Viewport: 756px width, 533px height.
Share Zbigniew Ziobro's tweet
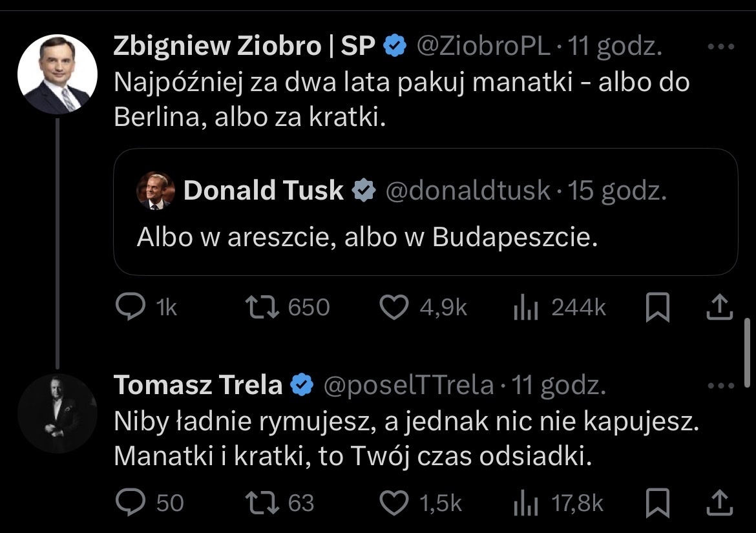(719, 308)
